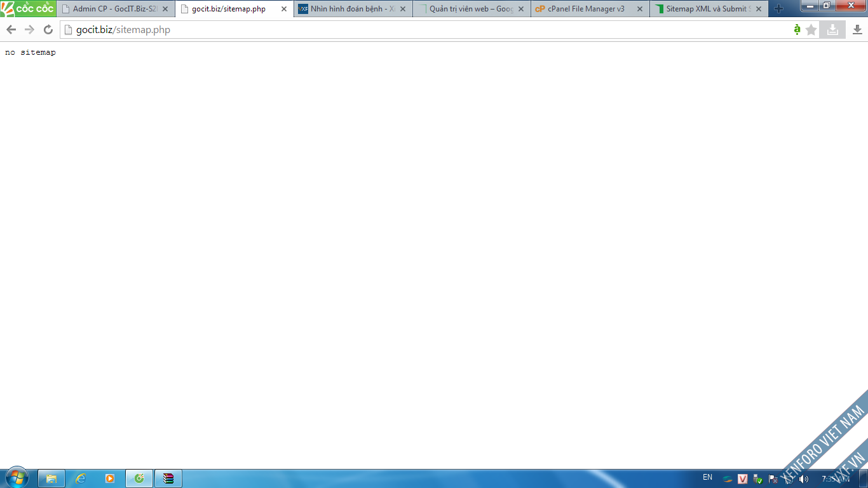Toggle Vietnamese typing icon in address bar
This screenshot has width=868, height=488.
click(797, 30)
